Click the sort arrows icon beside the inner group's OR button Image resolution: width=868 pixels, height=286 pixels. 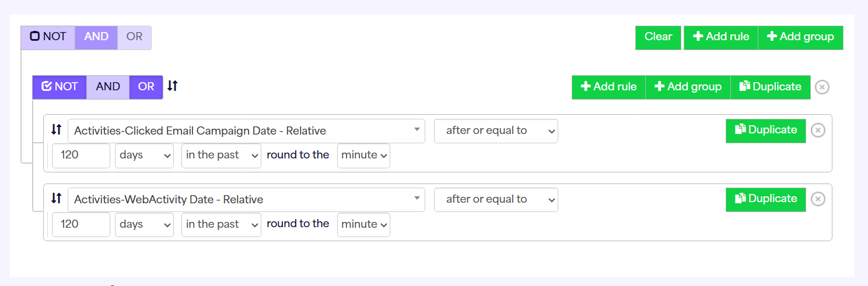pyautogui.click(x=172, y=86)
